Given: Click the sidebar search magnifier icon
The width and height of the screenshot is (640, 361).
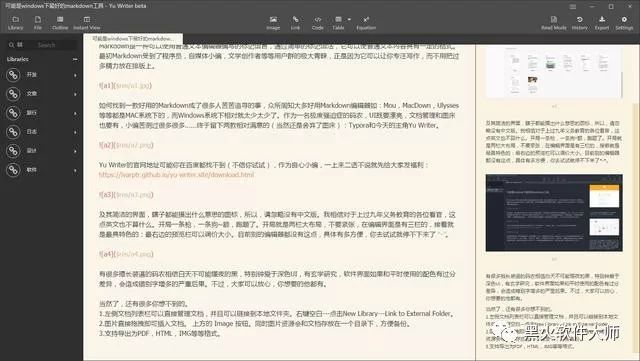Looking at the screenshot, I should tap(11, 45).
